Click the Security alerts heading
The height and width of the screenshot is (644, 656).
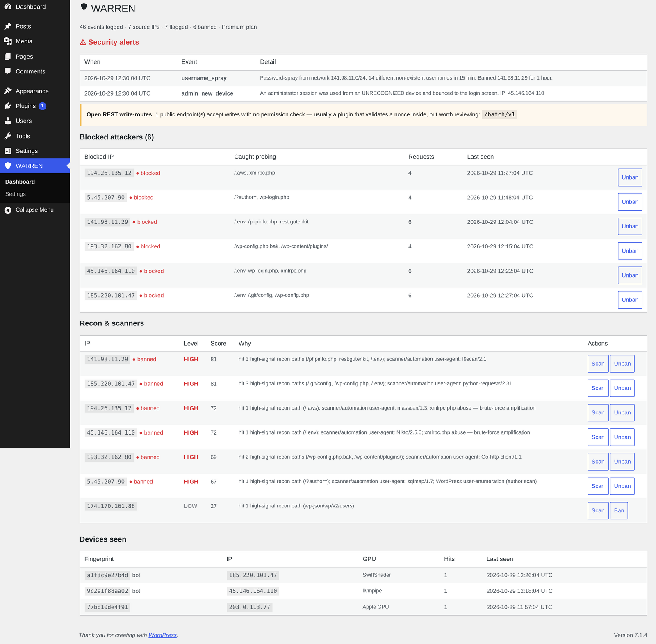109,42
